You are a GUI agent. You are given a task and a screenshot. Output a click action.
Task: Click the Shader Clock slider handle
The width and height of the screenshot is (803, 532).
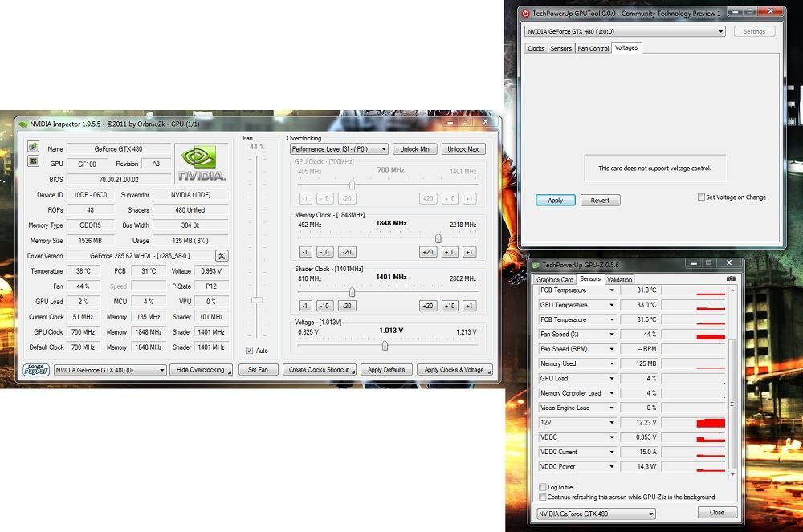coord(352,292)
